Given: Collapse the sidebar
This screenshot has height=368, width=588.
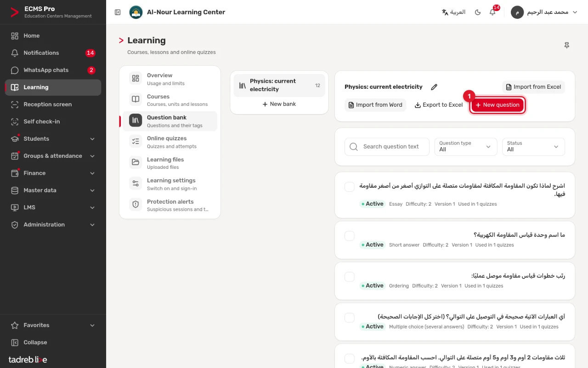Looking at the screenshot, I should pyautogui.click(x=53, y=342).
